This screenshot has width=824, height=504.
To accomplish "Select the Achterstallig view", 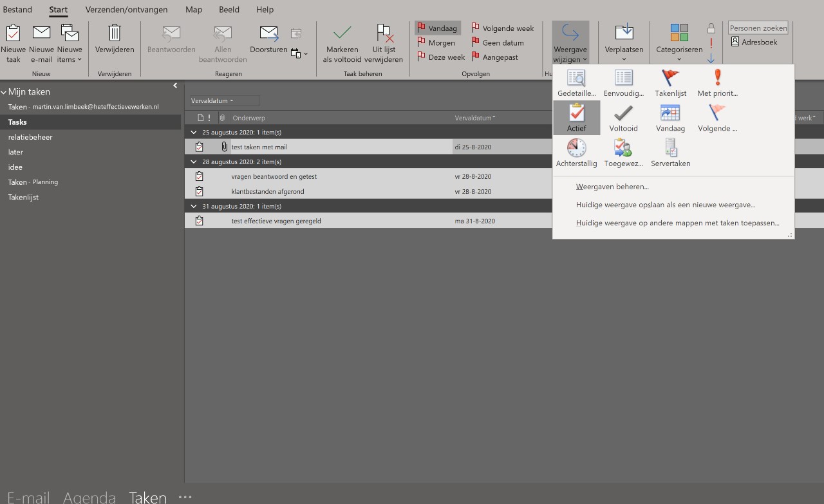I will [x=577, y=153].
